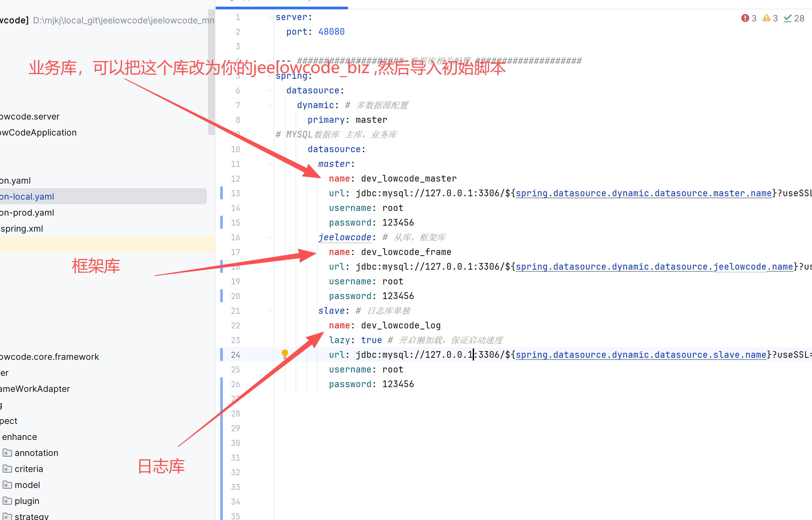
Task: Fold the jeelowcode block at line 16
Action: 269,237
